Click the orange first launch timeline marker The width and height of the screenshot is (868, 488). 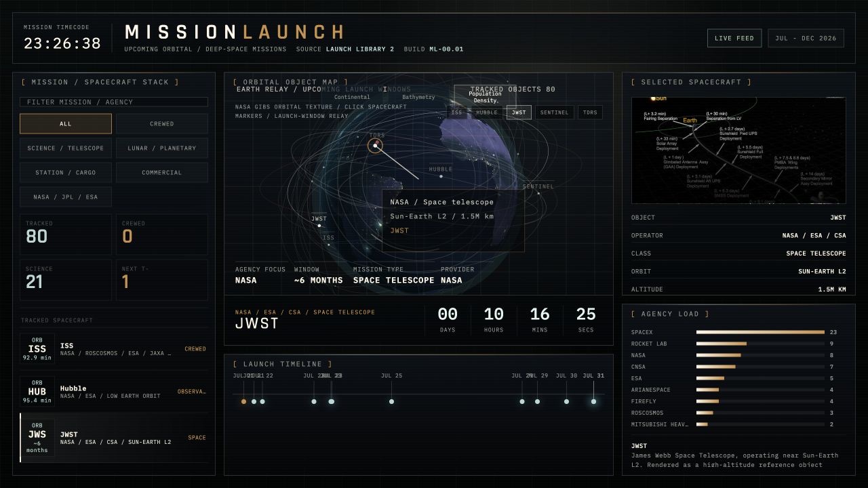[243, 401]
